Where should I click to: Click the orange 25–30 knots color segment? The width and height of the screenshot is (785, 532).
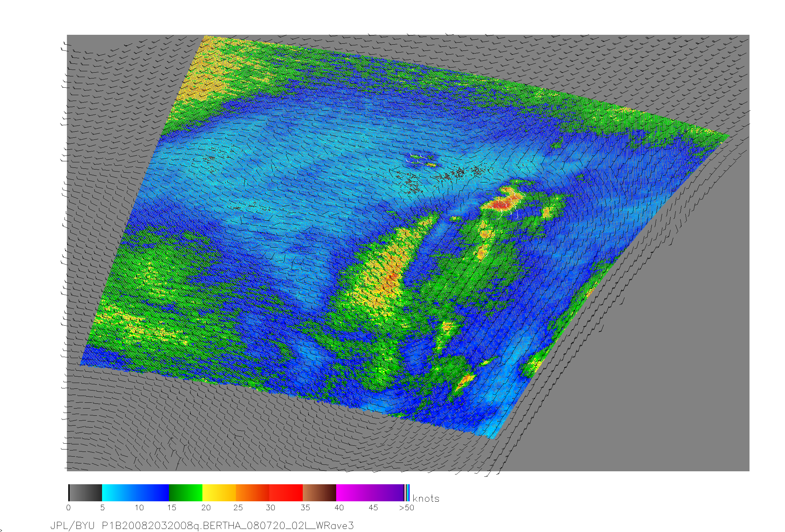pyautogui.click(x=253, y=493)
